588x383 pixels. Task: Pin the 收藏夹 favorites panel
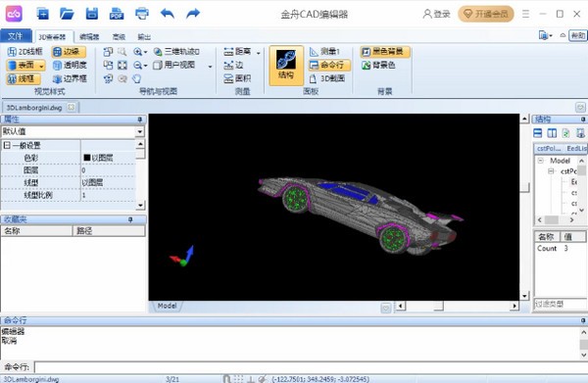point(130,219)
